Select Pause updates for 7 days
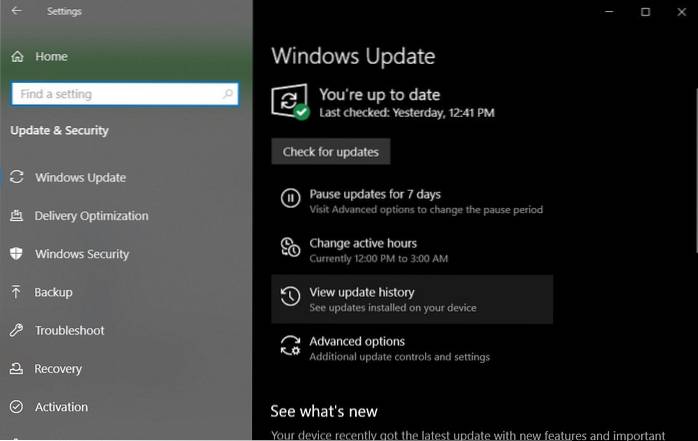Screen dimensions: 698x441 click(375, 194)
